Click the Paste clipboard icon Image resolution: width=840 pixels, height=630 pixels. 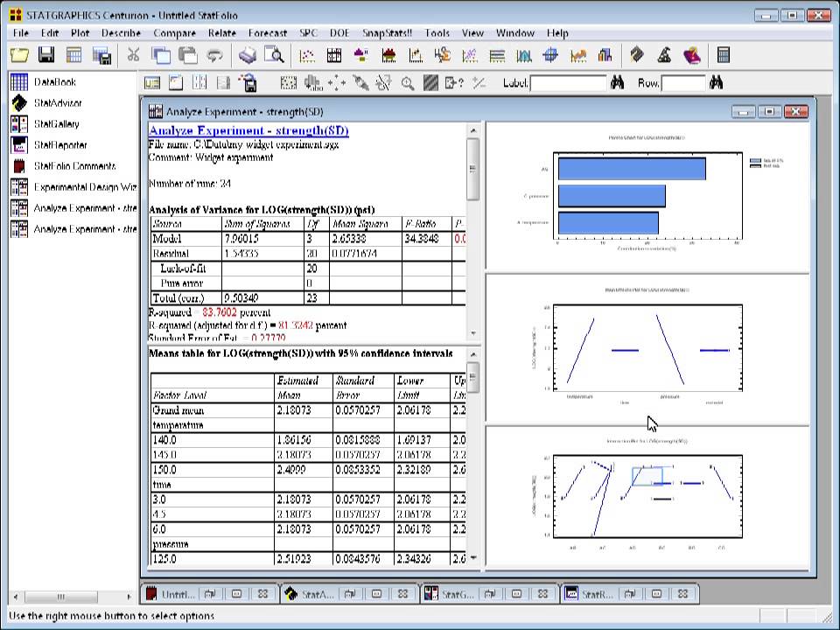click(x=188, y=55)
